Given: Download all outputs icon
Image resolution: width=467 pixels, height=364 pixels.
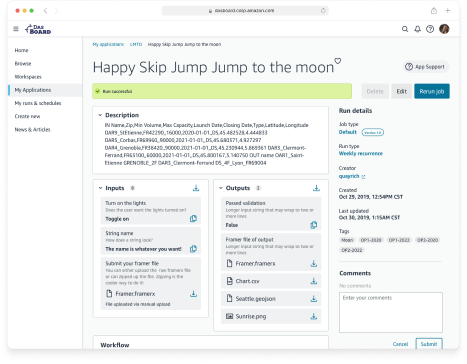Looking at the screenshot, I should coord(316,188).
